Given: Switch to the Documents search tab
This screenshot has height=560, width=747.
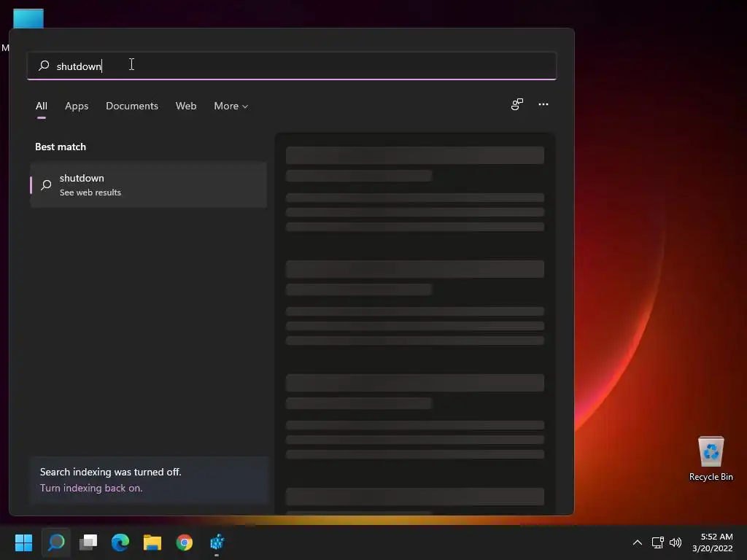Looking at the screenshot, I should click(x=132, y=106).
